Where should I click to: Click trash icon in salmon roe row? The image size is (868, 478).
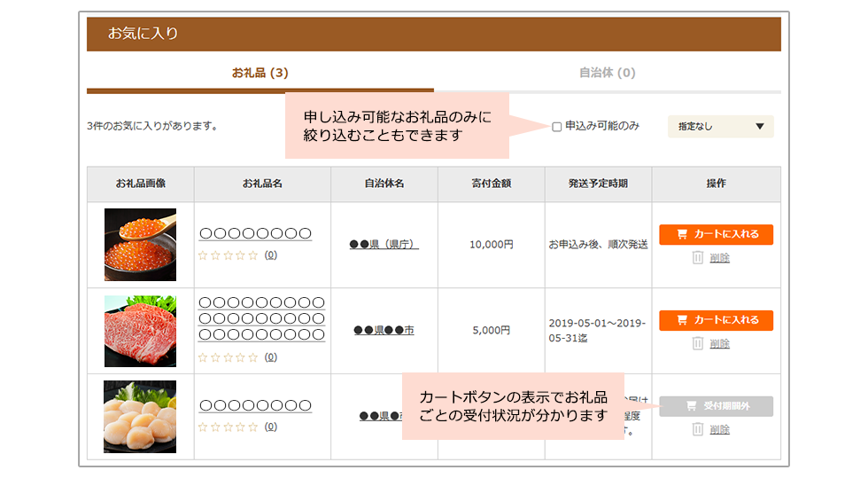[x=698, y=258]
